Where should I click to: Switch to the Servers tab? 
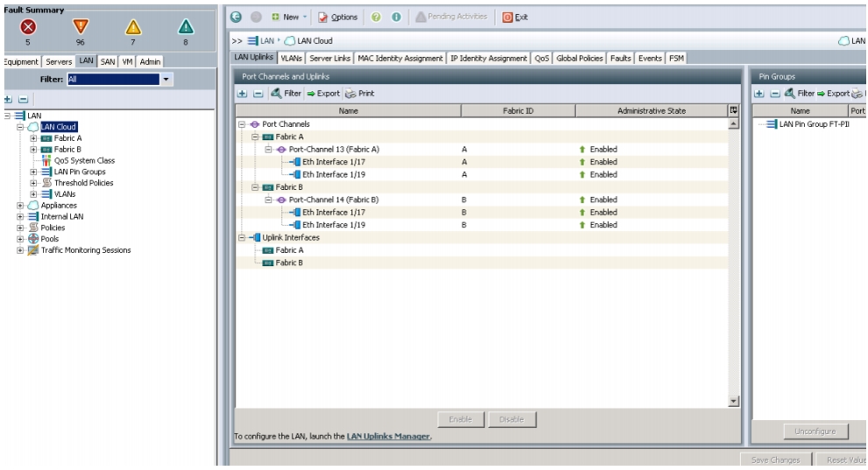(59, 62)
